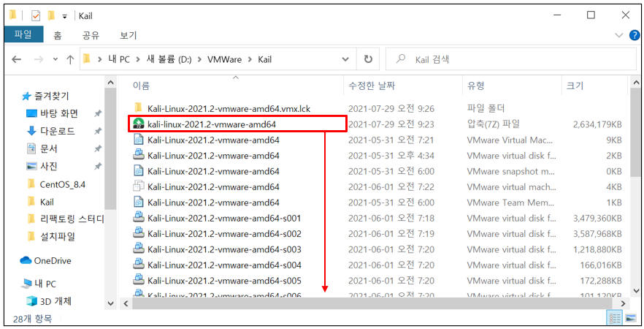
Task: Open the 리팩토링 스터디 folder
Action: point(72,219)
